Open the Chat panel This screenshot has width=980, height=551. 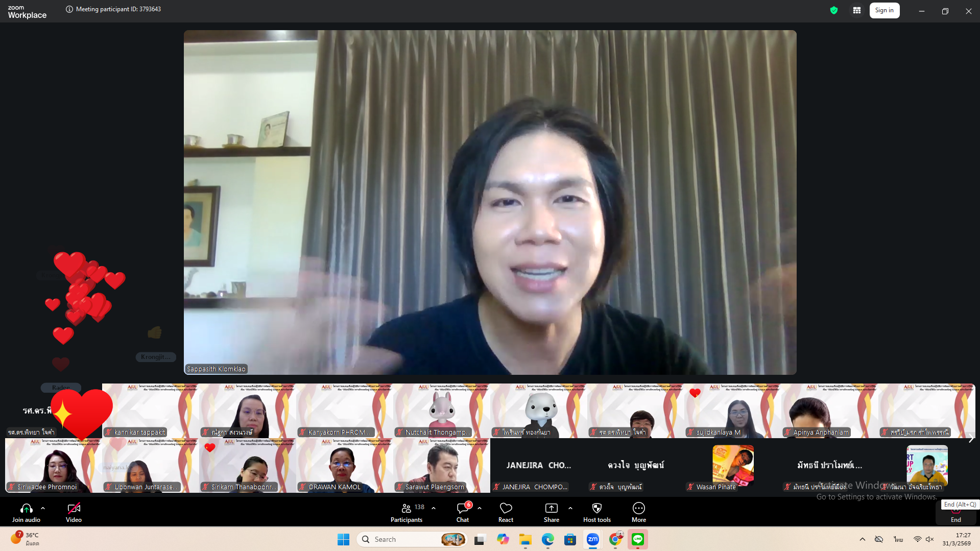tap(463, 508)
